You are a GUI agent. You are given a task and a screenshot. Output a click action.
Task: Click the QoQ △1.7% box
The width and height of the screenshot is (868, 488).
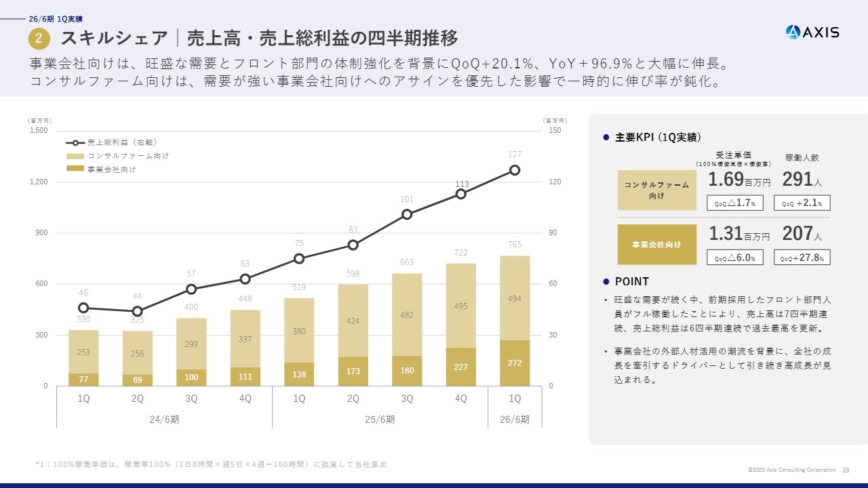pyautogui.click(x=734, y=203)
